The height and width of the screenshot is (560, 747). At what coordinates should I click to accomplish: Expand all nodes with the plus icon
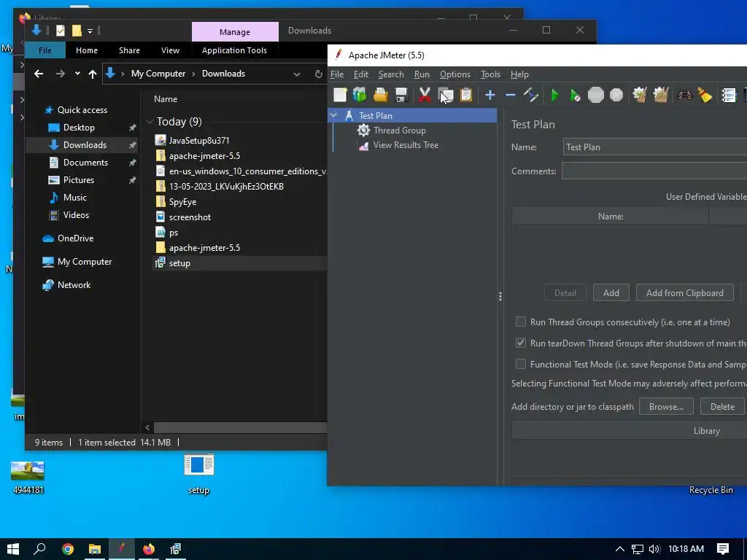click(x=489, y=95)
